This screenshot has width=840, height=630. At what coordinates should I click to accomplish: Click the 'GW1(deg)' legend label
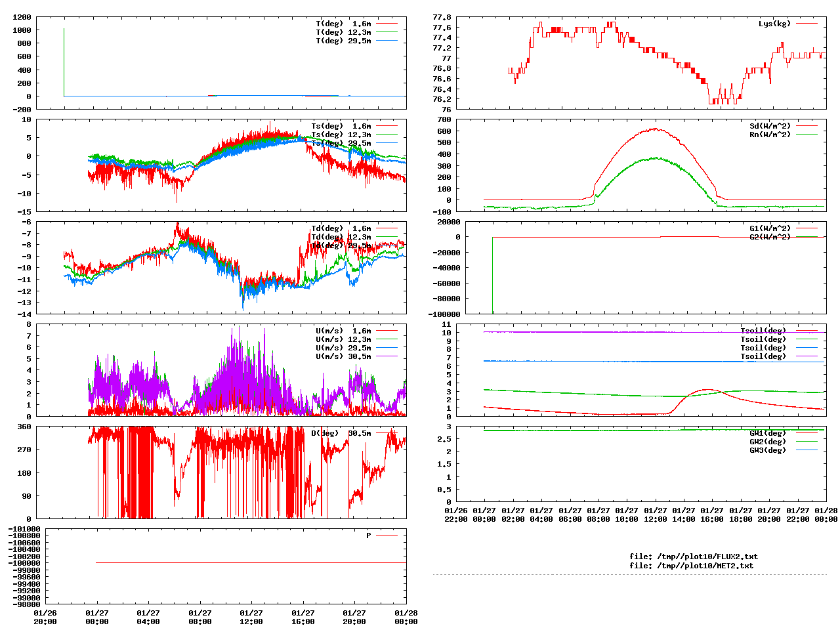[x=768, y=433]
